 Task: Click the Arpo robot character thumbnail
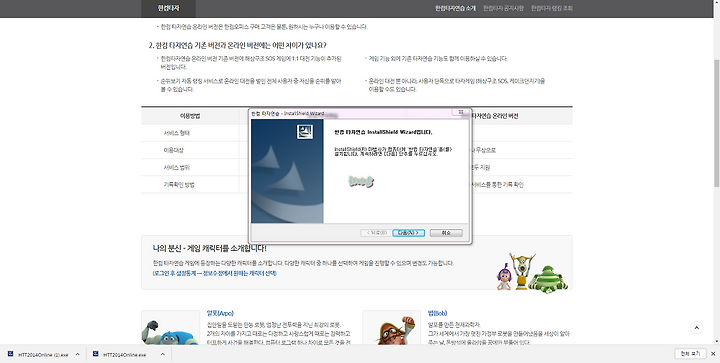170,328
